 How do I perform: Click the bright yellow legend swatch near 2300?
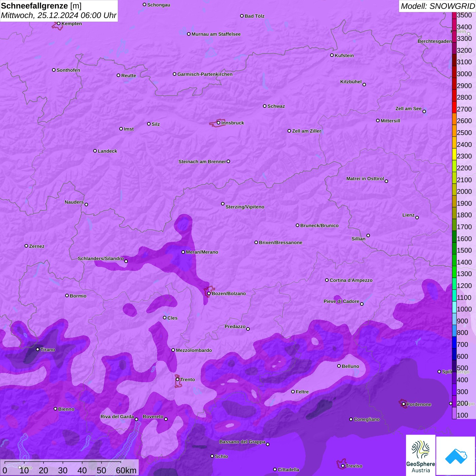454,154
